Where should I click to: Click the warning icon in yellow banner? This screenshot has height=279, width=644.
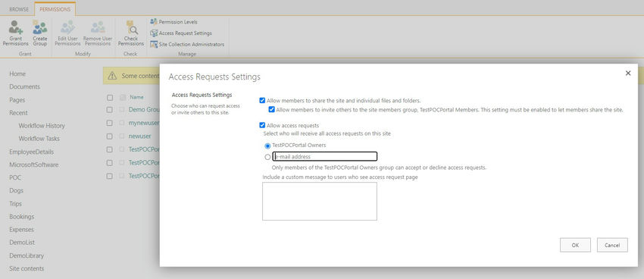(112, 76)
